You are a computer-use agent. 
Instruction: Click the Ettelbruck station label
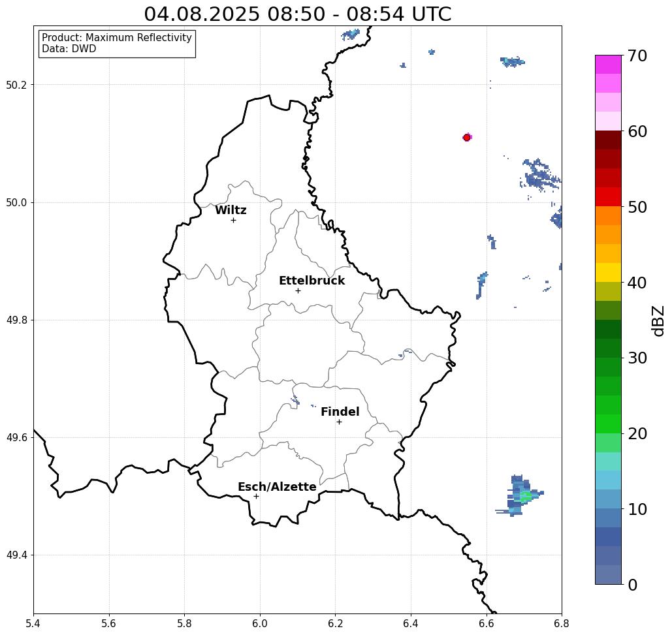(312, 281)
